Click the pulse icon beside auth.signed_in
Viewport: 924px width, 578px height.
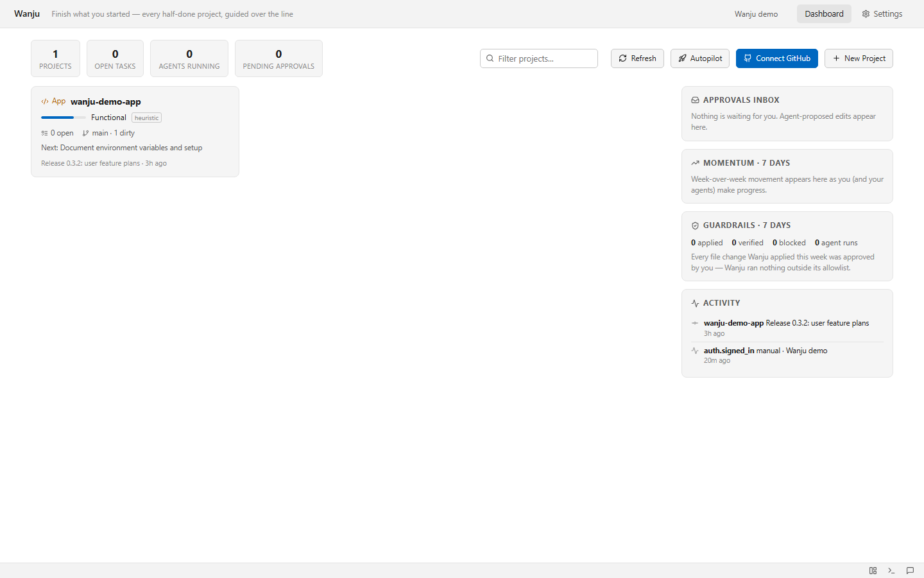pyautogui.click(x=695, y=351)
